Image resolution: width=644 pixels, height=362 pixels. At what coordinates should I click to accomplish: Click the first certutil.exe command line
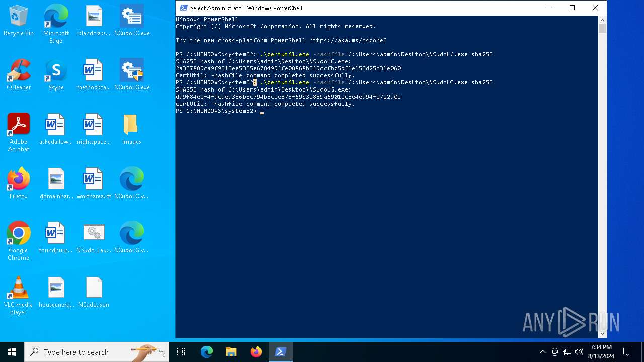334,54
